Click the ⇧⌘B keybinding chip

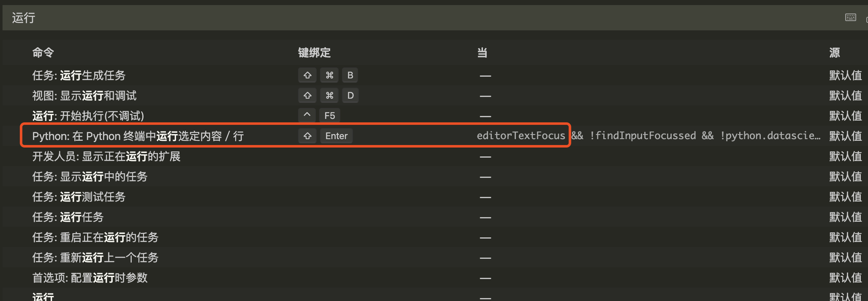click(329, 75)
